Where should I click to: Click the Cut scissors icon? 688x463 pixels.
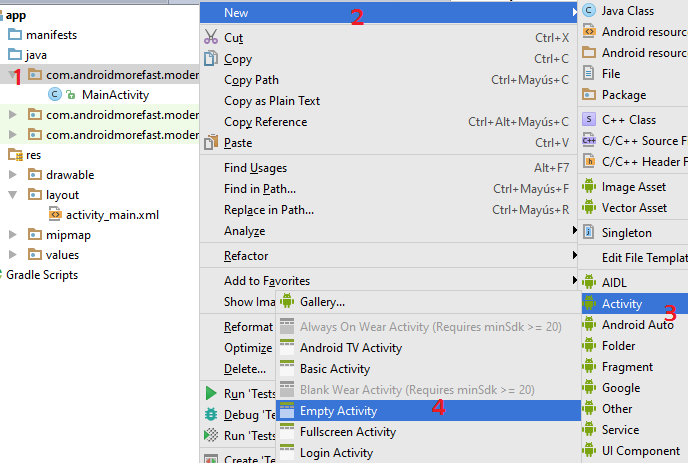[211, 37]
